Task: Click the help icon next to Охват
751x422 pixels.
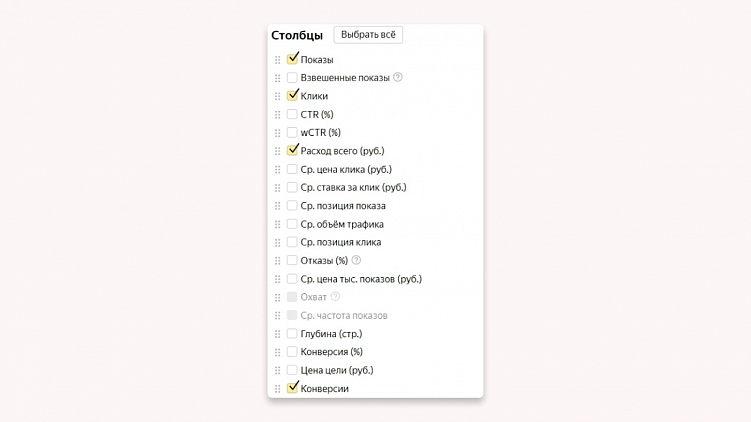Action: pos(336,297)
